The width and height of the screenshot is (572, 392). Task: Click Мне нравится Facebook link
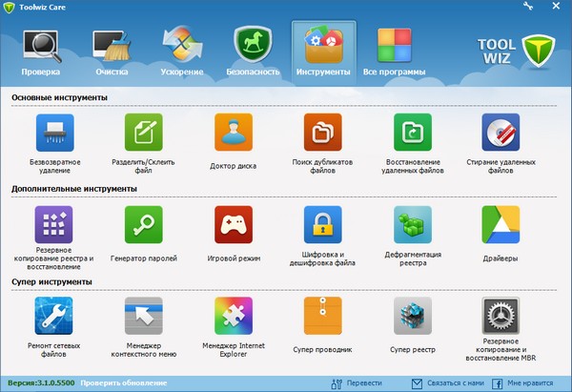click(522, 383)
